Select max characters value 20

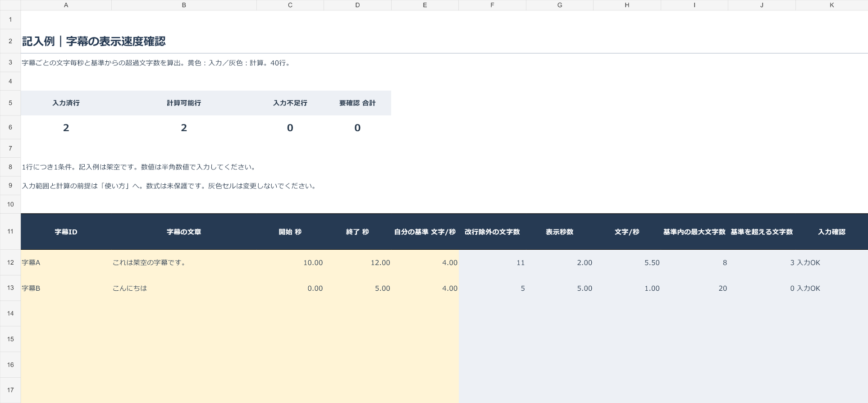click(x=694, y=288)
